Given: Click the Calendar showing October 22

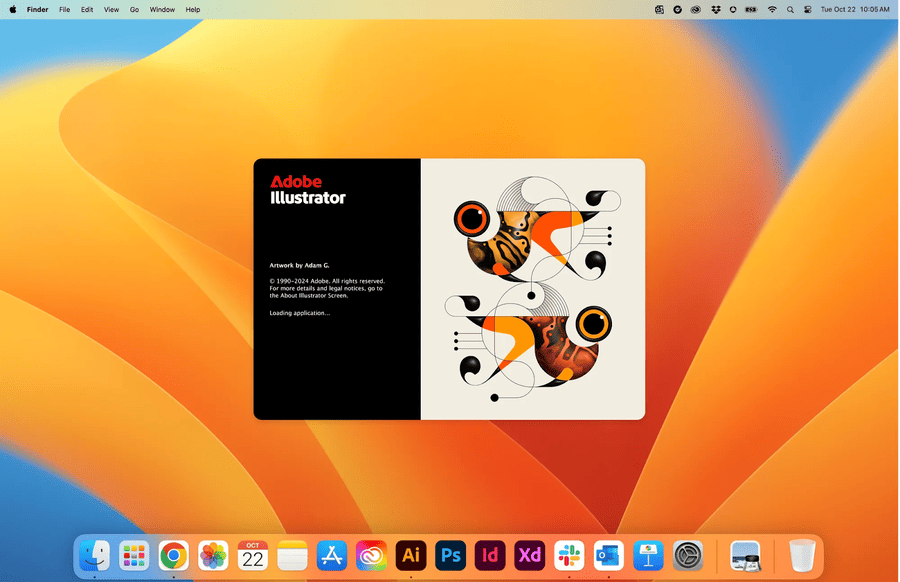Looking at the screenshot, I should tap(252, 555).
